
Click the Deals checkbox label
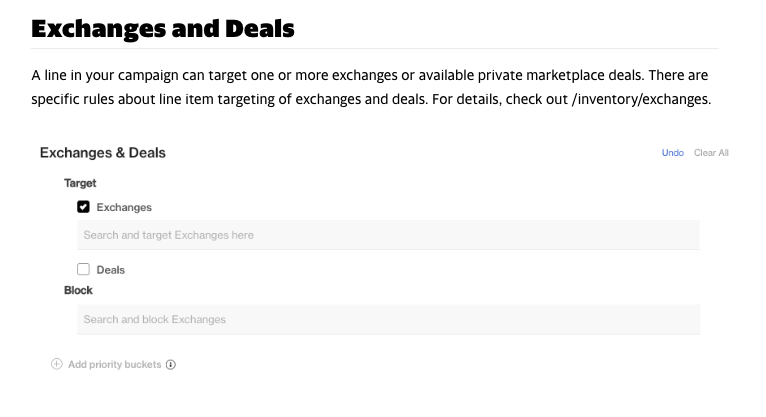(x=110, y=270)
